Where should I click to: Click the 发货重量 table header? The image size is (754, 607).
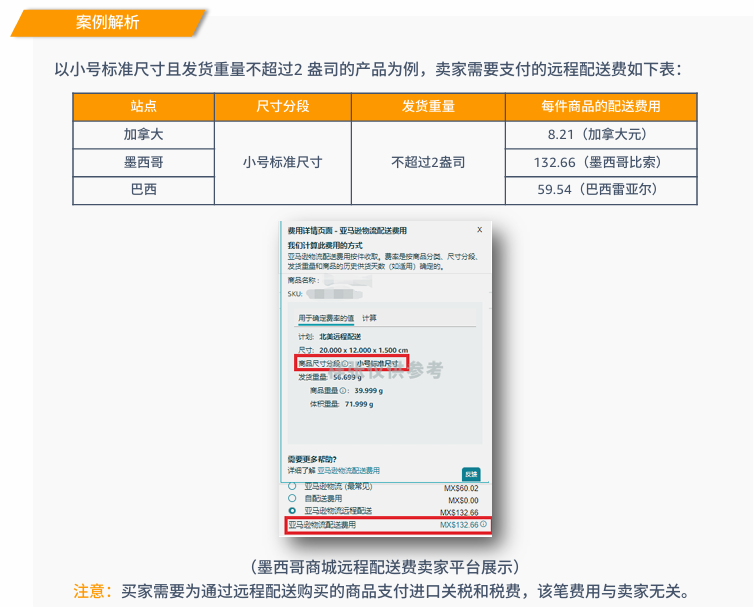click(428, 106)
